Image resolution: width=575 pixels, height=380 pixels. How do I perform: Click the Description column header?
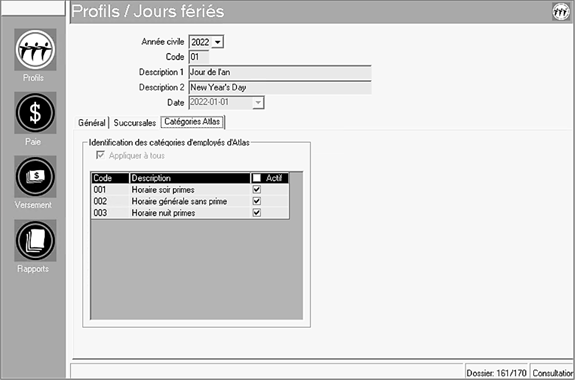pos(190,178)
